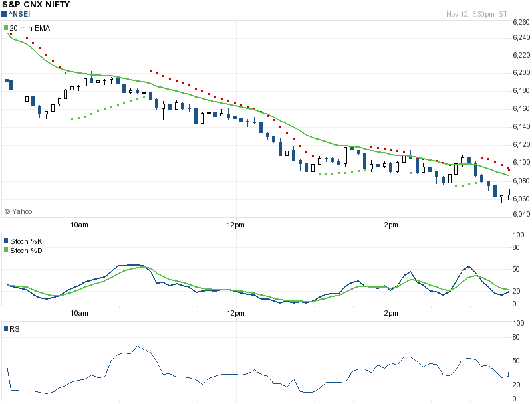Screen dimensions: 532x404
Task: Click the 6,260 price axis value
Action: (x=521, y=23)
